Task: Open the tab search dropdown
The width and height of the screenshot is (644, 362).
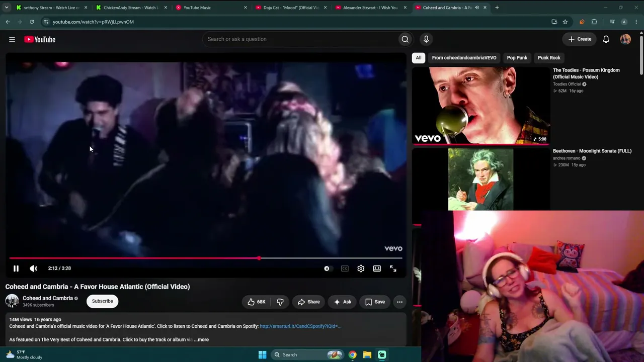Action: [6, 8]
